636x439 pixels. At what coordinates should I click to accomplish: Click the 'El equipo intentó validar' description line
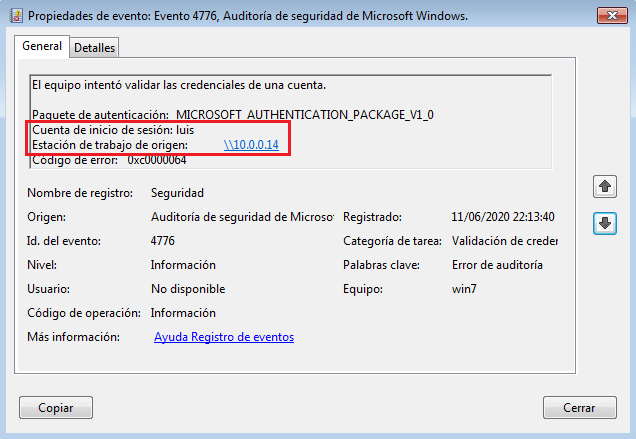click(179, 85)
